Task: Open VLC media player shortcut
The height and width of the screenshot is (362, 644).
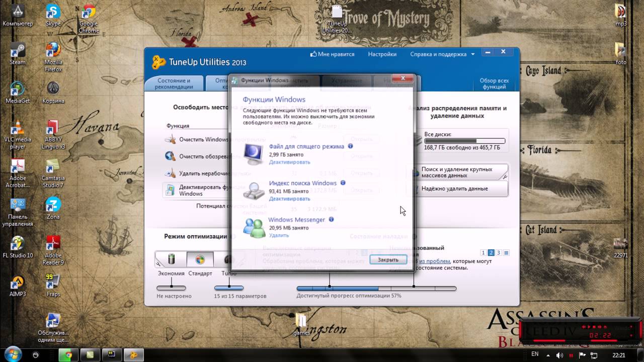Action: (x=18, y=135)
